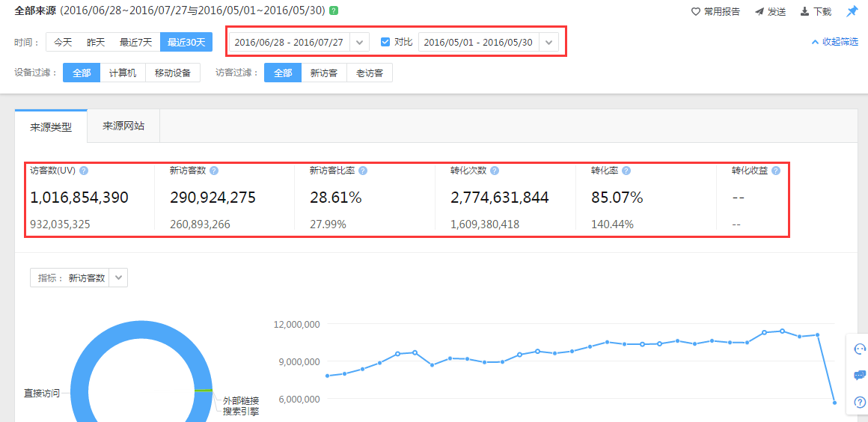Expand the 指标 新访客数 metric dropdown
868x422 pixels.
pyautogui.click(x=118, y=278)
